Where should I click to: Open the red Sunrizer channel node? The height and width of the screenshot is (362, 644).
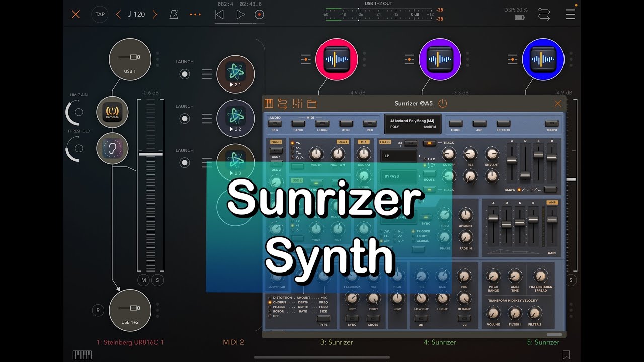coord(337,59)
